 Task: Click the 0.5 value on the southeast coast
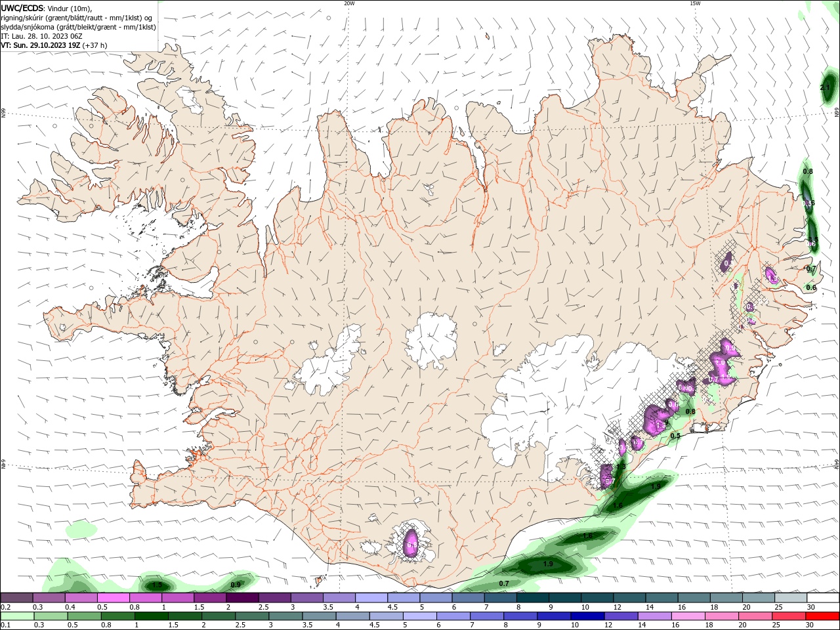pos(675,436)
